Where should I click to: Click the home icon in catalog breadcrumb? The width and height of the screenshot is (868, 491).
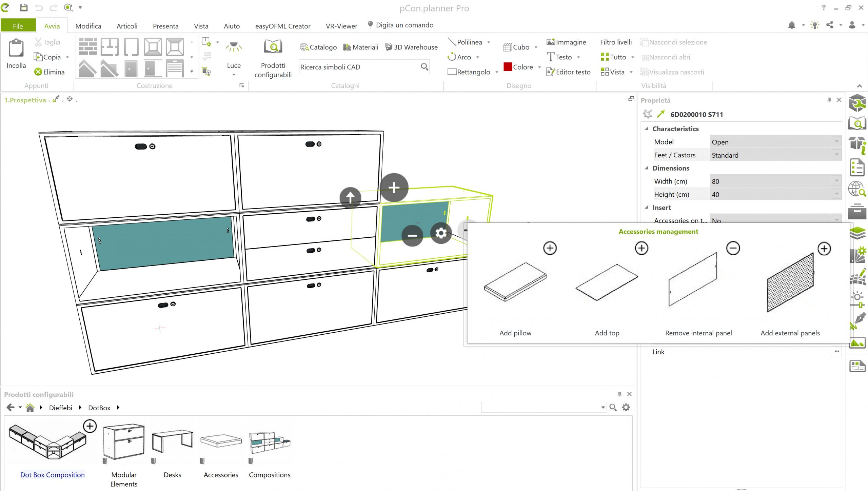[x=30, y=408]
